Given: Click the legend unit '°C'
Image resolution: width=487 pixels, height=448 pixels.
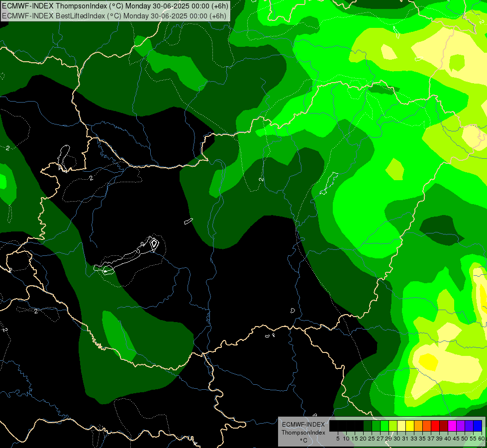Looking at the screenshot, I should (304, 440).
